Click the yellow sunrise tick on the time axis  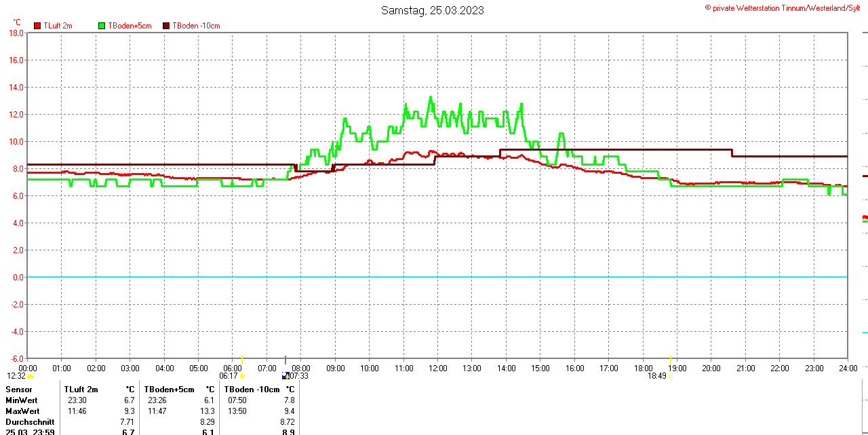(241, 360)
